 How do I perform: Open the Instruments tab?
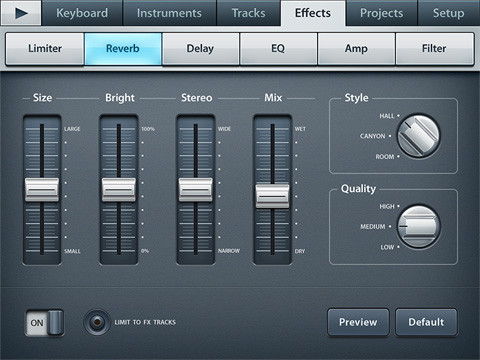[x=169, y=13]
